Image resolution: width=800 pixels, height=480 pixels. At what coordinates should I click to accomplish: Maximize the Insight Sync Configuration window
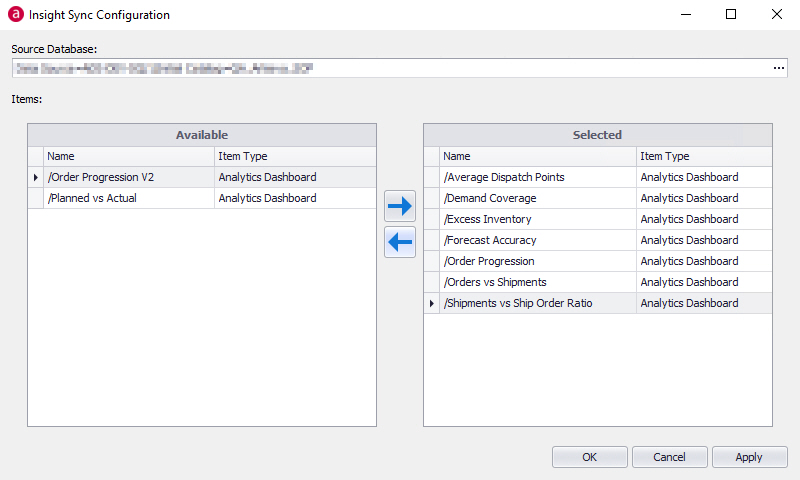pos(731,14)
